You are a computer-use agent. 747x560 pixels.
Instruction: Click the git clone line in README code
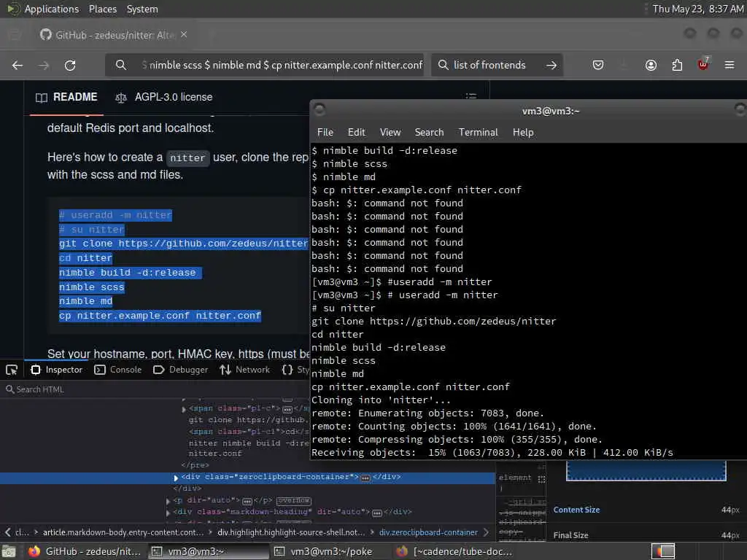pyautogui.click(x=183, y=244)
